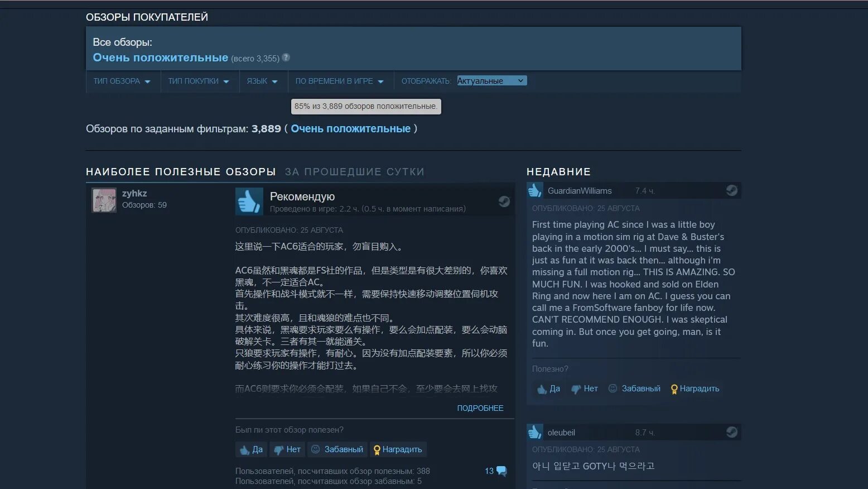
Task: Vote Нет on zyhkz review
Action: tap(287, 449)
